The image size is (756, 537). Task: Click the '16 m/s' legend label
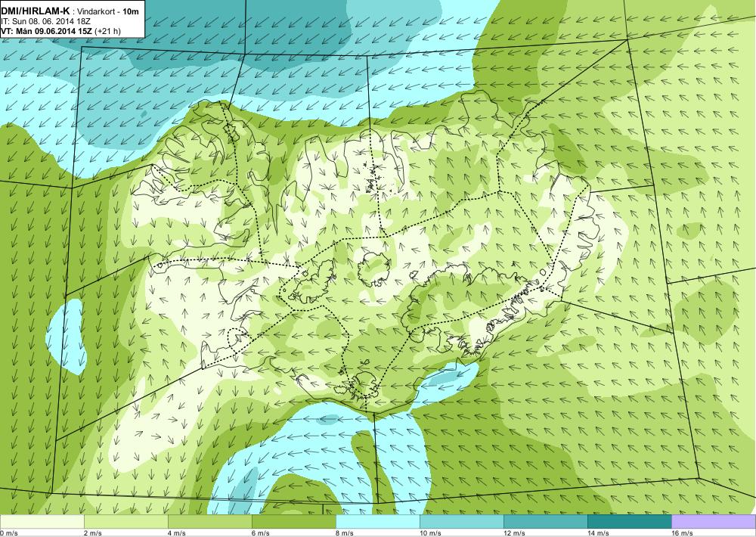point(682,532)
